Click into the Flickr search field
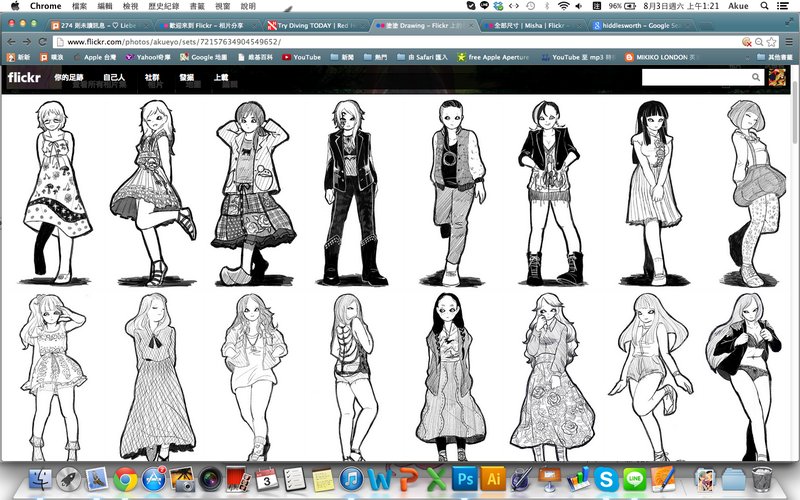The width and height of the screenshot is (800, 500). click(696, 77)
